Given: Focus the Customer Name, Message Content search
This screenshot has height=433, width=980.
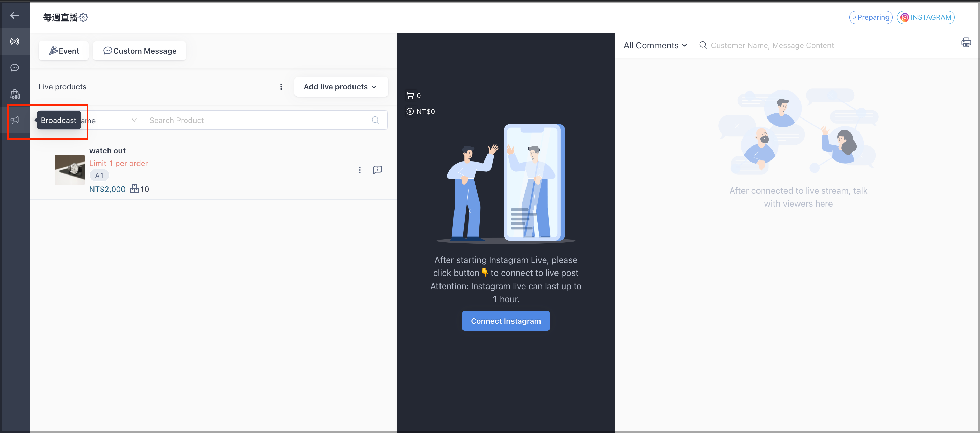Looking at the screenshot, I should pos(772,46).
